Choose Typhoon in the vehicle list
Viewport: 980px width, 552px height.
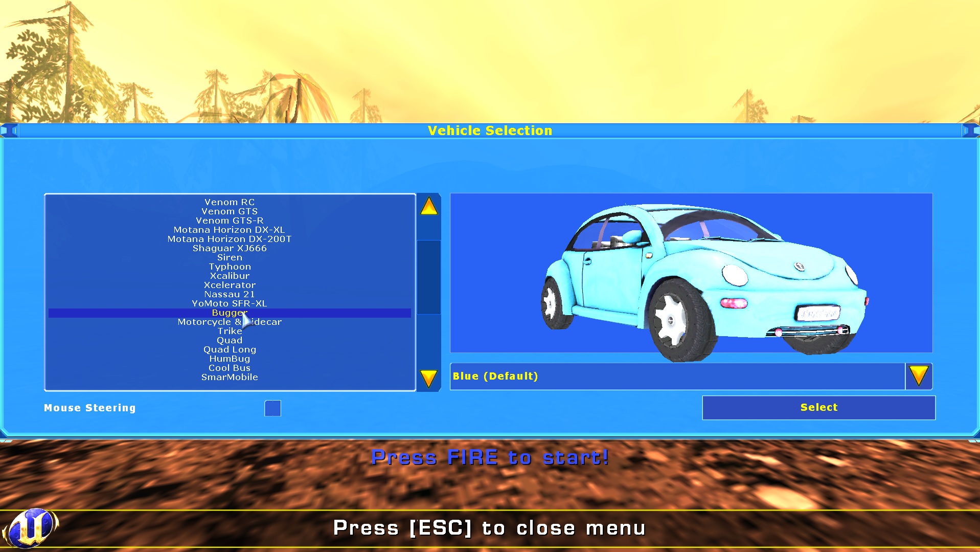tap(230, 267)
